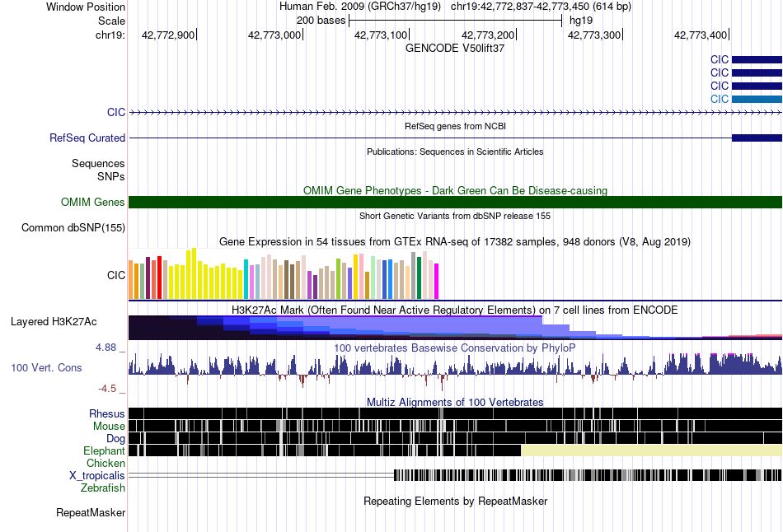This screenshot has width=783, height=532.
Task: Click the RepeatMasker track label
Action: tap(91, 512)
